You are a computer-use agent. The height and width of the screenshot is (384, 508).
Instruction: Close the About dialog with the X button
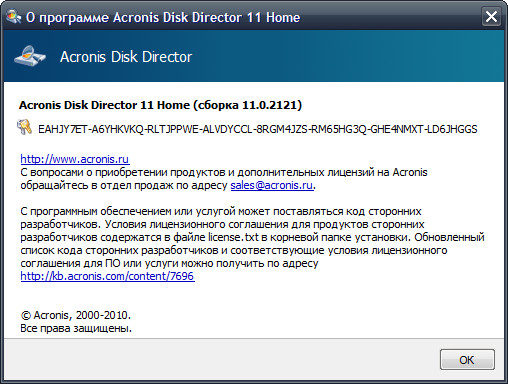pyautogui.click(x=491, y=16)
